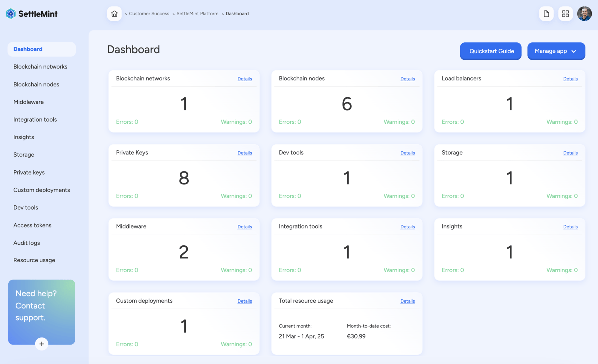The image size is (598, 364).
Task: Open Details on the Total resource usage card
Action: pos(408,301)
